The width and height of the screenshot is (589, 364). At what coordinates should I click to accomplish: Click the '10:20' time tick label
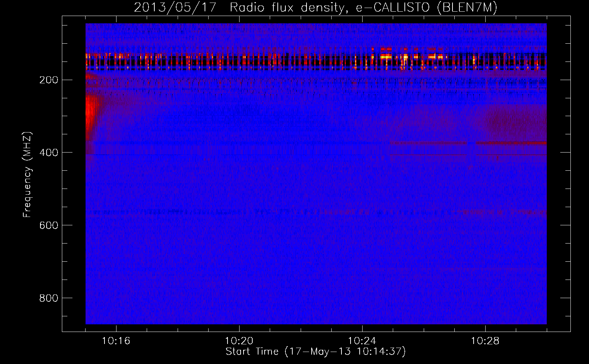[x=239, y=341]
